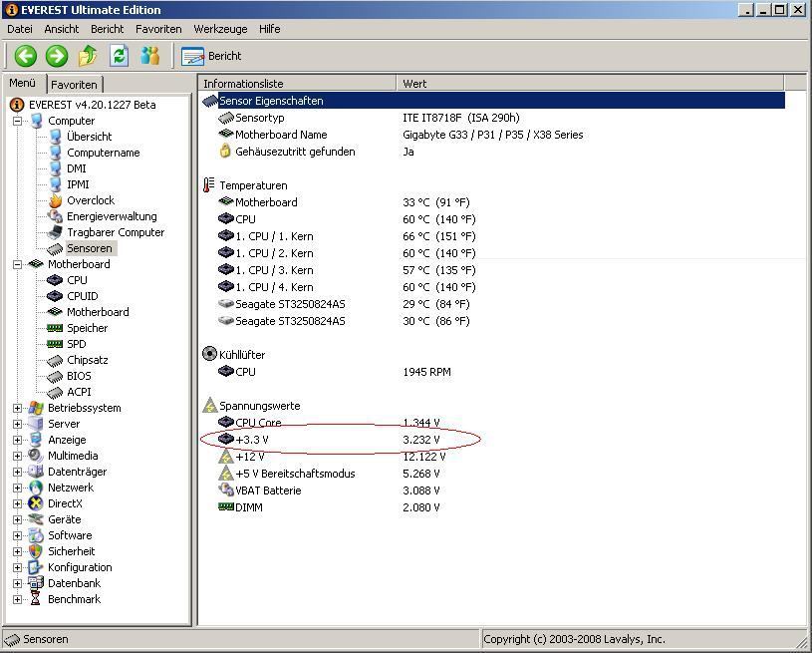Click the Overclock flame icon

click(55, 200)
